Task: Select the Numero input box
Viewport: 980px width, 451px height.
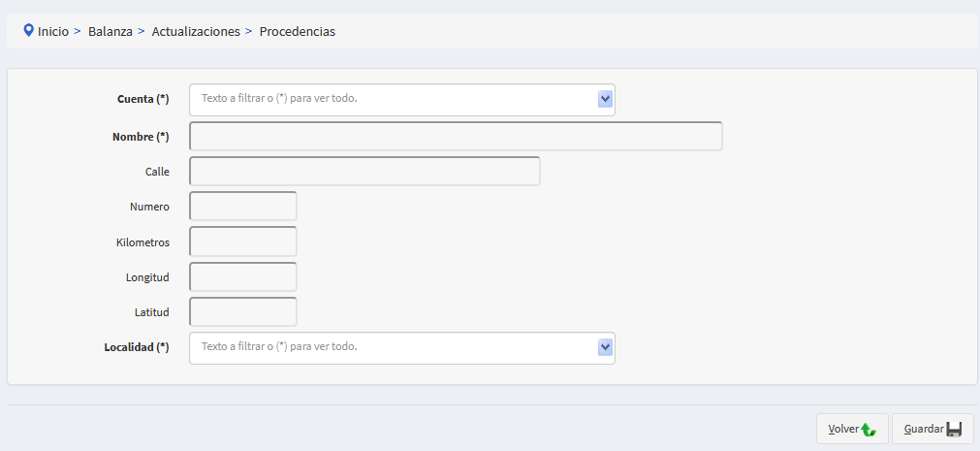Action: [243, 207]
